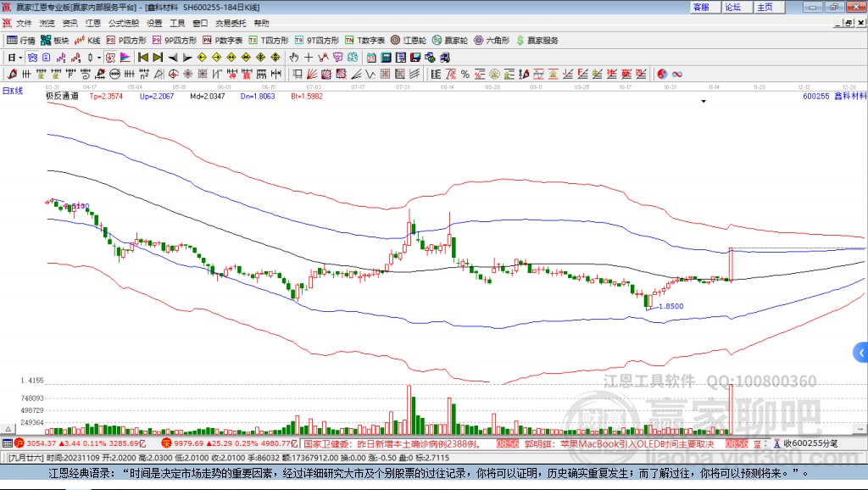Viewport: 868px width, 490px height.
Task: Step the chart left with the black left arrow
Action: click(173, 58)
